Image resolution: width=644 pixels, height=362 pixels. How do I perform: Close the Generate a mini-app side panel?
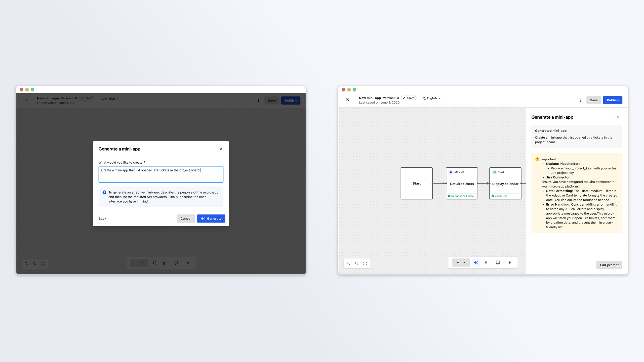pos(618,117)
